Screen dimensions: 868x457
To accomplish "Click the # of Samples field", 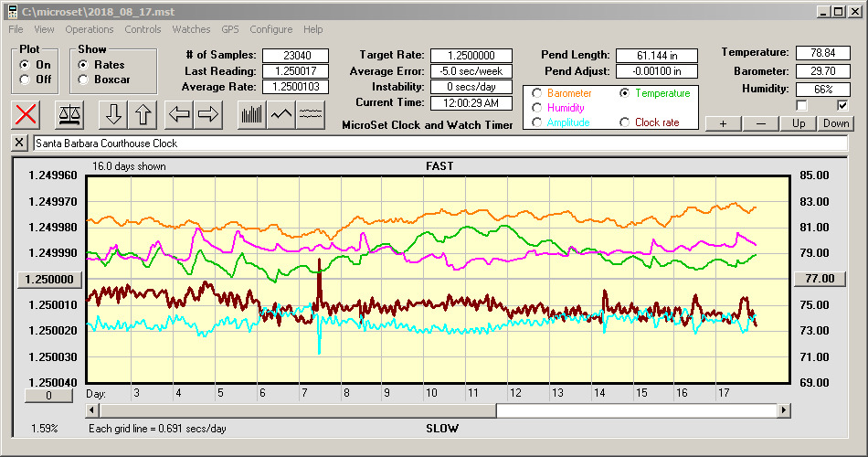I will [296, 56].
